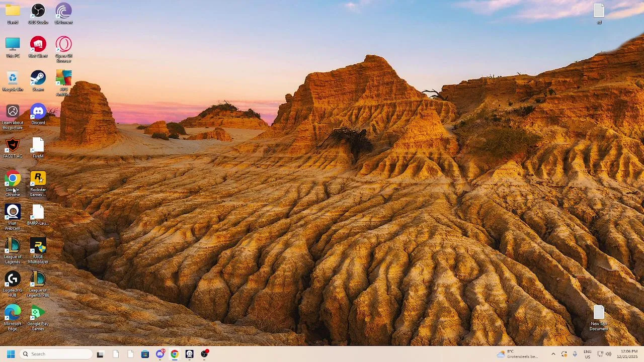The width and height of the screenshot is (644, 362).
Task: Open Iriun Webcam from the taskbar
Action: [x=189, y=354]
